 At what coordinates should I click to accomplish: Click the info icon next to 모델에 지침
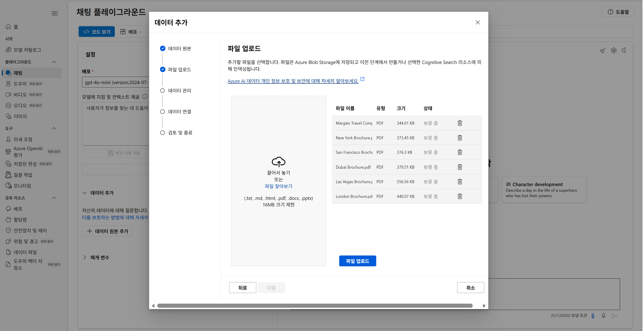(x=145, y=97)
